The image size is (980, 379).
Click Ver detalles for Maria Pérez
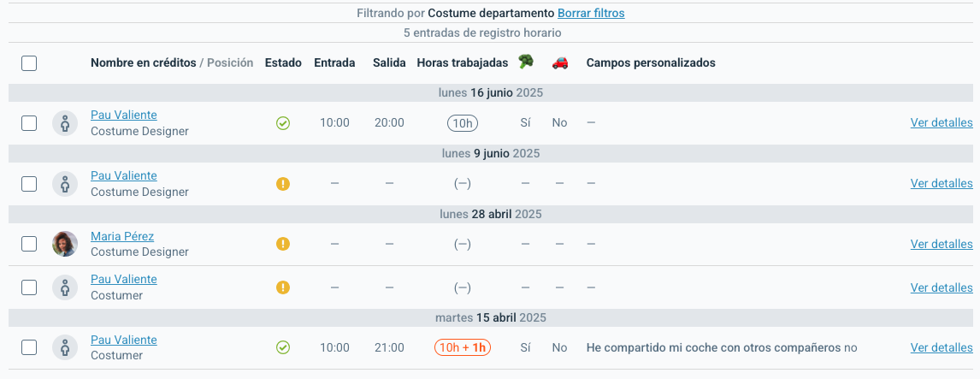click(x=942, y=244)
